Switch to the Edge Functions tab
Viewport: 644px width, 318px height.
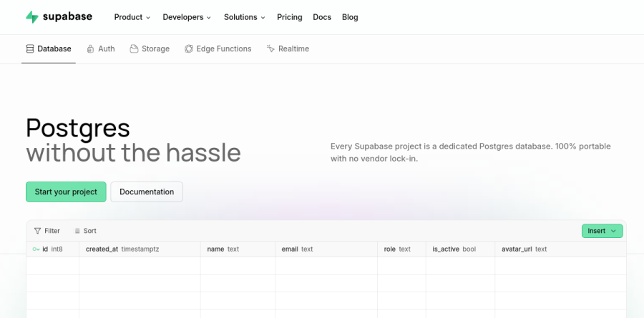218,49
